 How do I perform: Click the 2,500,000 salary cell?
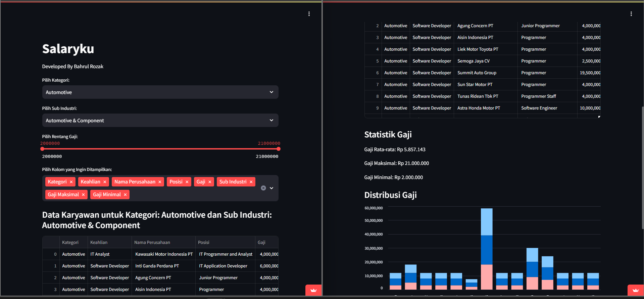(x=589, y=61)
